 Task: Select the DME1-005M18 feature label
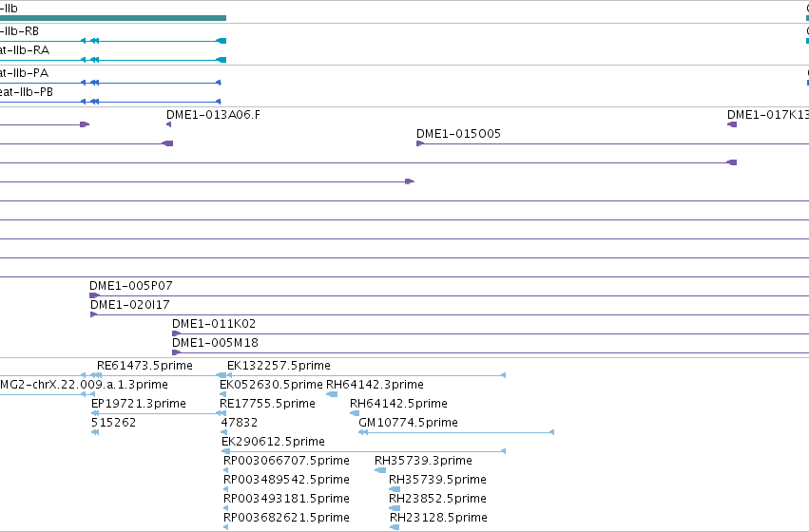(x=215, y=343)
